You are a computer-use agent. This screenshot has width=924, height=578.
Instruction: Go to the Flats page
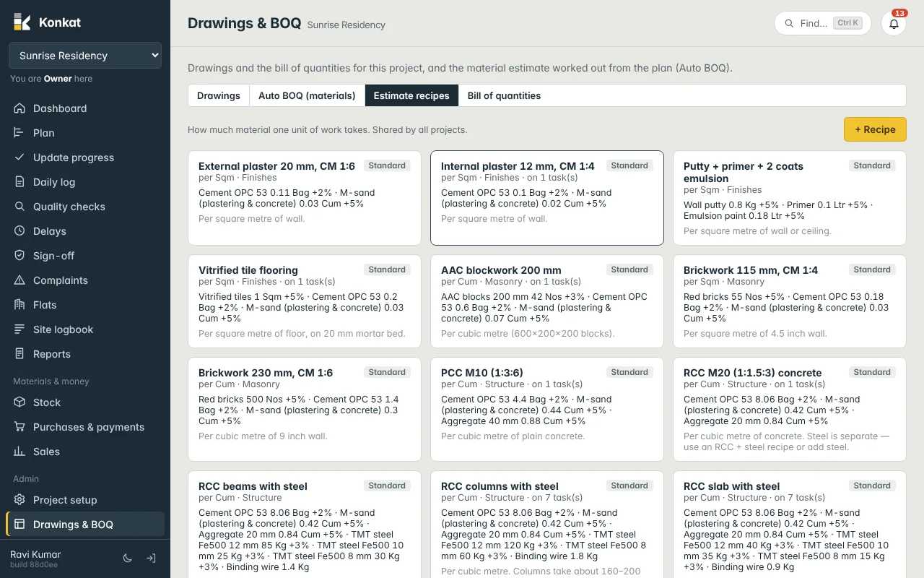[85, 305]
